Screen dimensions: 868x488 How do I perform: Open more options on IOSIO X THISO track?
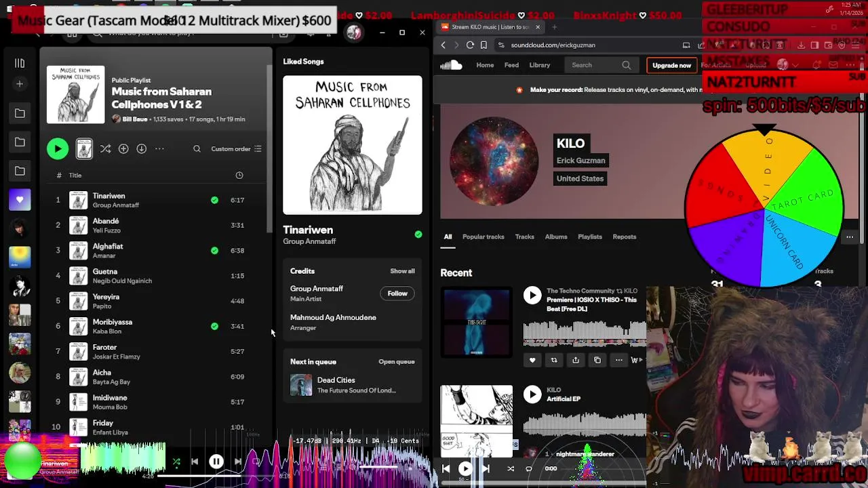618,361
